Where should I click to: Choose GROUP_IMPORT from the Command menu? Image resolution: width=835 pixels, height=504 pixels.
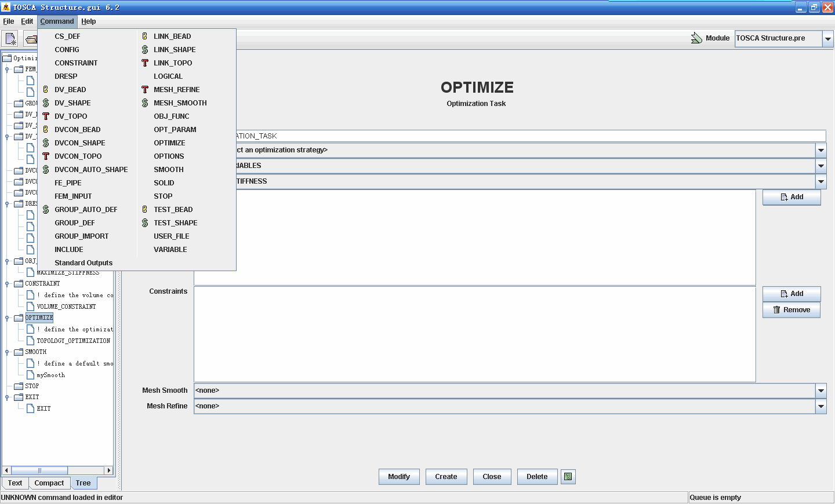click(81, 236)
